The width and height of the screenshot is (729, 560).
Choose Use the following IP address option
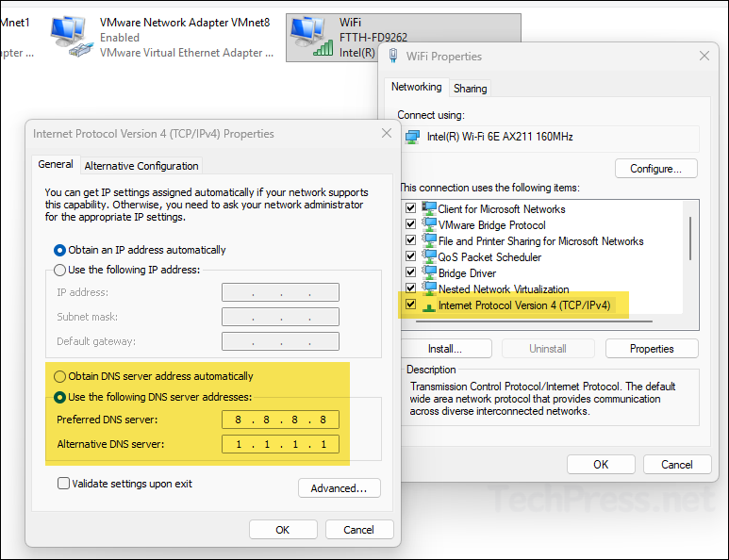pyautogui.click(x=61, y=270)
